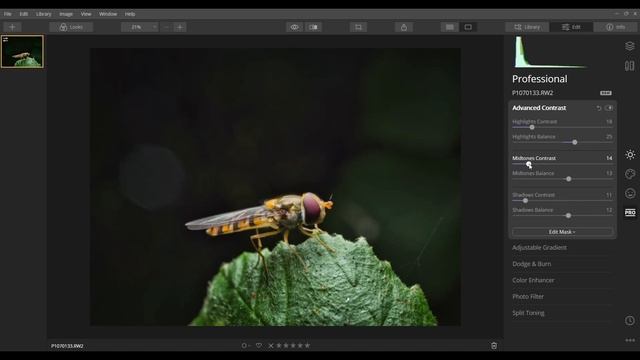Viewport: 640px width, 360px height.
Task: Mark the photo as favorite with heart
Action: tap(259, 346)
